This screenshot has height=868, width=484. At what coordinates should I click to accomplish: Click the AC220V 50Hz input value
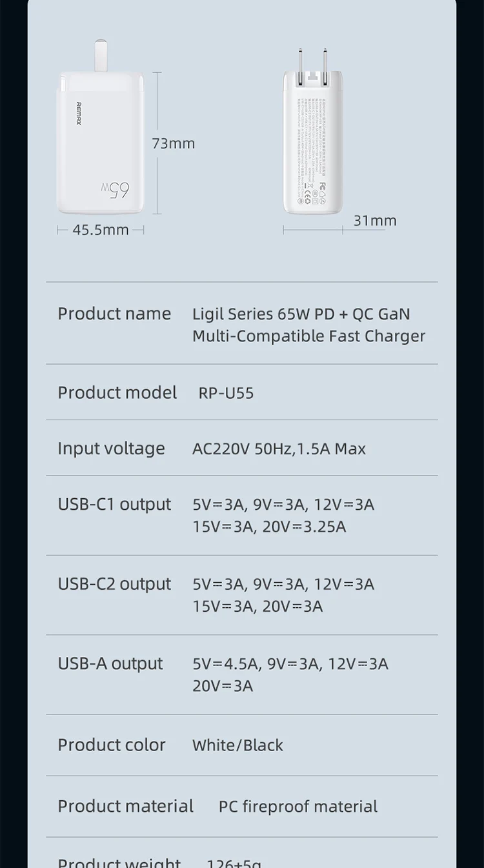[x=279, y=449]
